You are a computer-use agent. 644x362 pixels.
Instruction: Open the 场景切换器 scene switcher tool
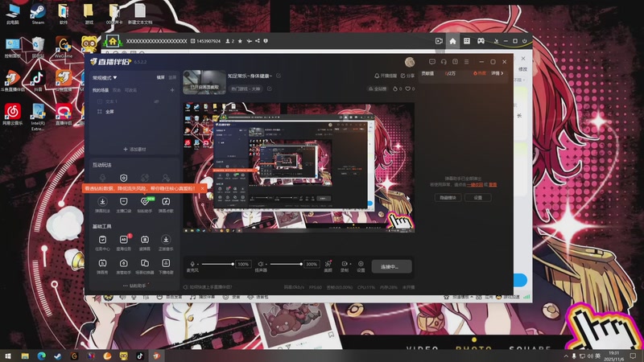click(x=145, y=266)
